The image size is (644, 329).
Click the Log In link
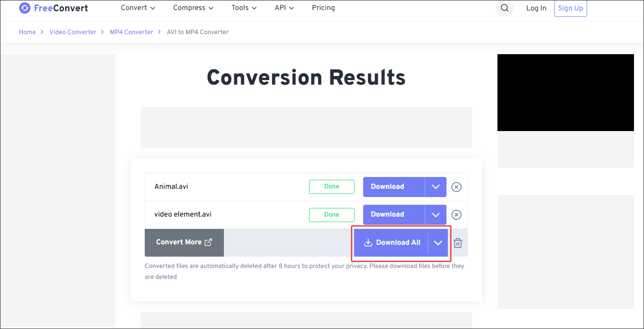536,8
